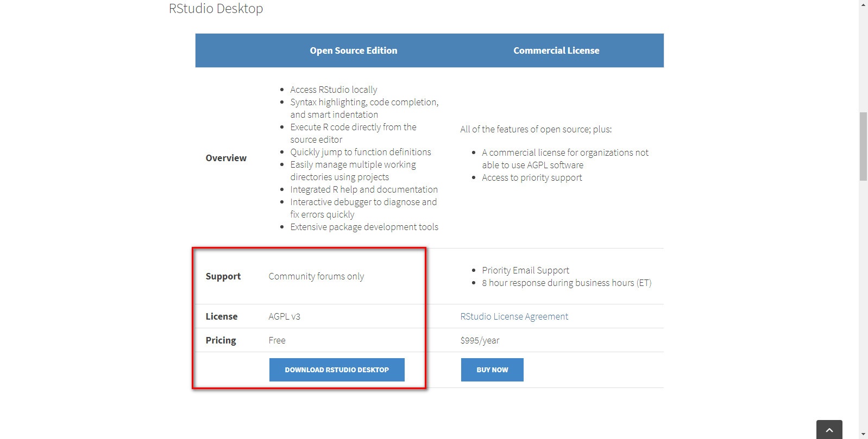Click the License row label
Screen dimensions: 868x439
point(221,316)
